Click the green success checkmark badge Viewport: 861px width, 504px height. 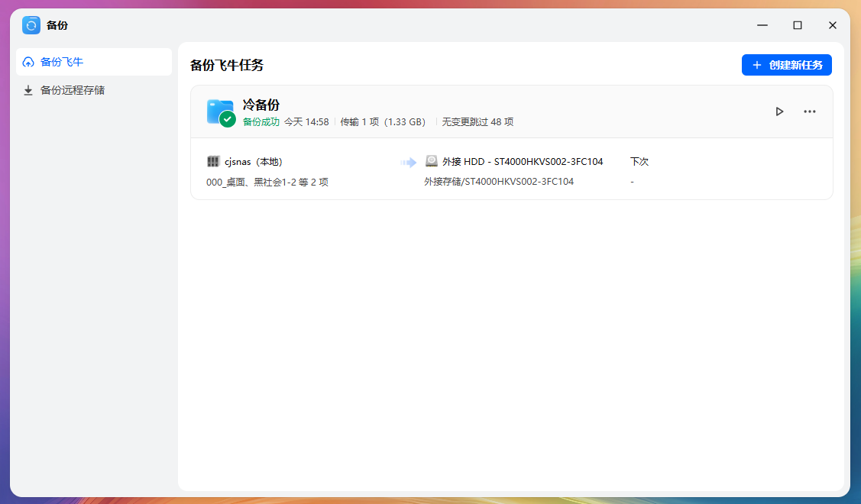pos(226,119)
